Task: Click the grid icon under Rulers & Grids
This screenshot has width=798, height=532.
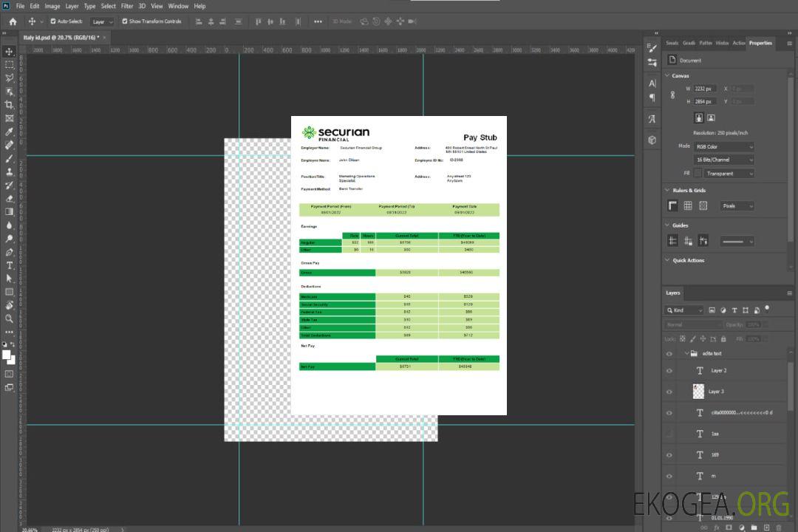Action: 687,206
